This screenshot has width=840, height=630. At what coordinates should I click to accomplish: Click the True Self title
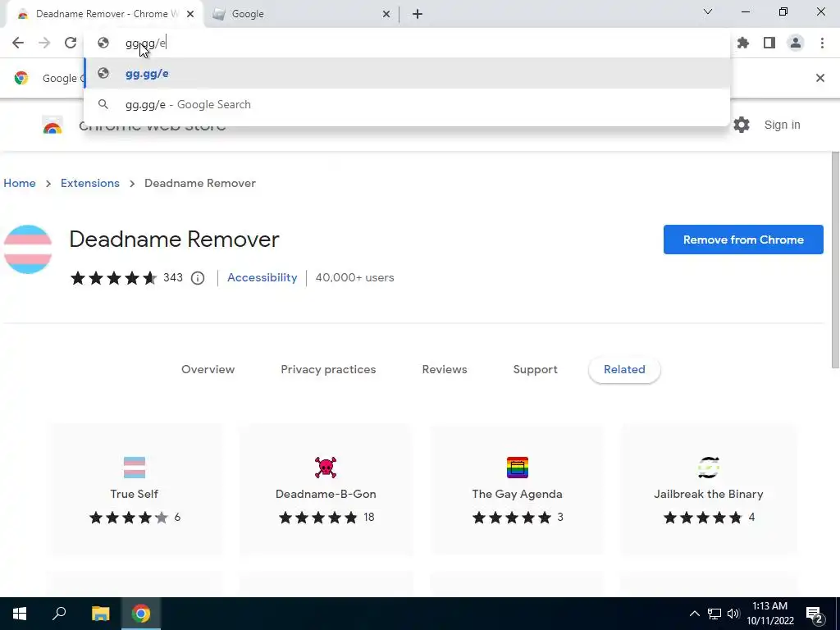click(135, 494)
